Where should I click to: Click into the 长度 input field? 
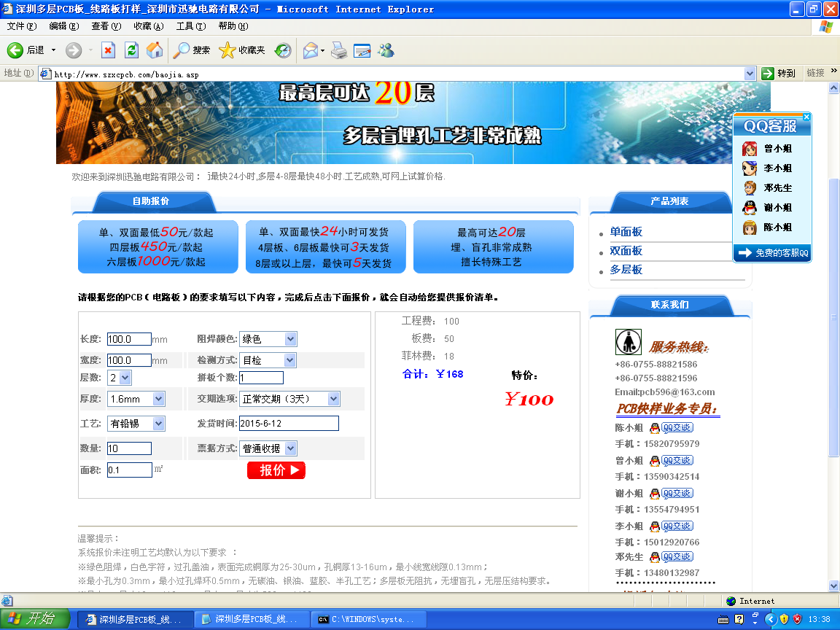pos(129,339)
